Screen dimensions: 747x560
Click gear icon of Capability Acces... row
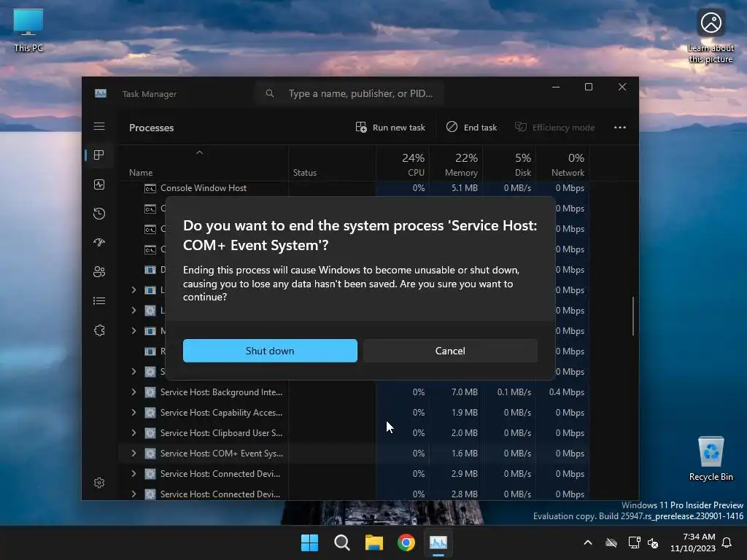pyautogui.click(x=150, y=413)
